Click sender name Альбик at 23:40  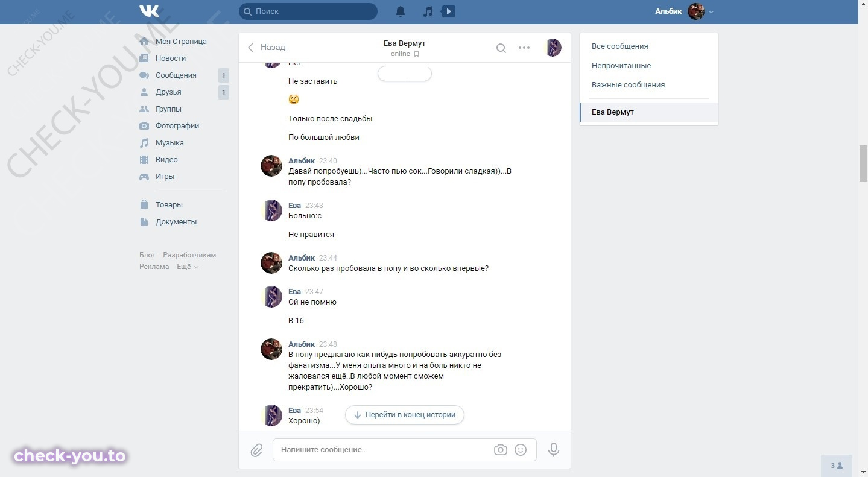302,161
